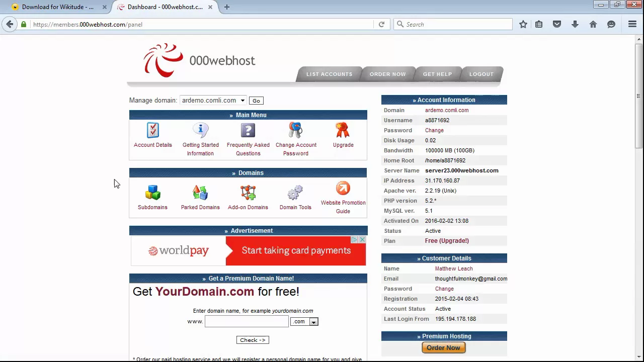Open the .com extension dropdown
Screen dimensions: 644x362
(x=304, y=322)
